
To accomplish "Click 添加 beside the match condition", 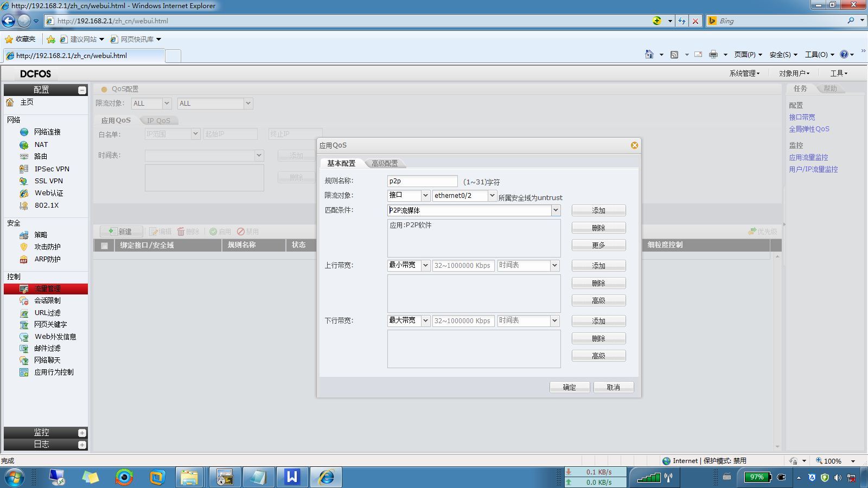I will click(598, 210).
